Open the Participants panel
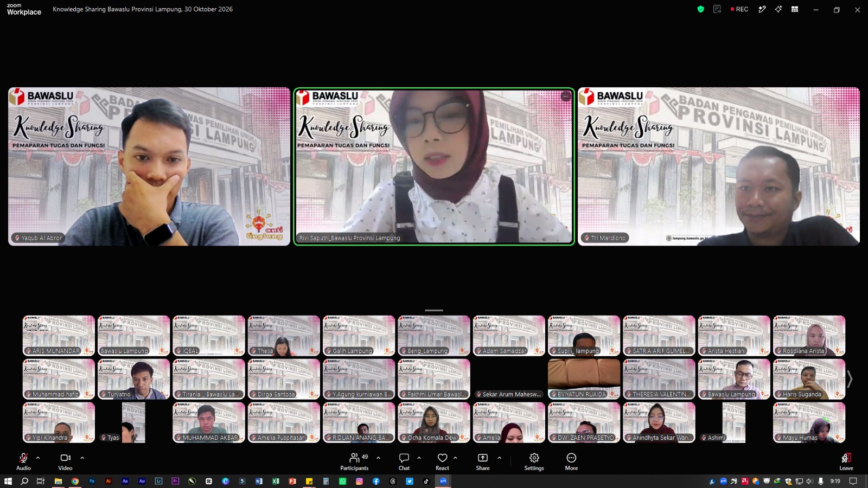868x488 pixels. pos(354,461)
